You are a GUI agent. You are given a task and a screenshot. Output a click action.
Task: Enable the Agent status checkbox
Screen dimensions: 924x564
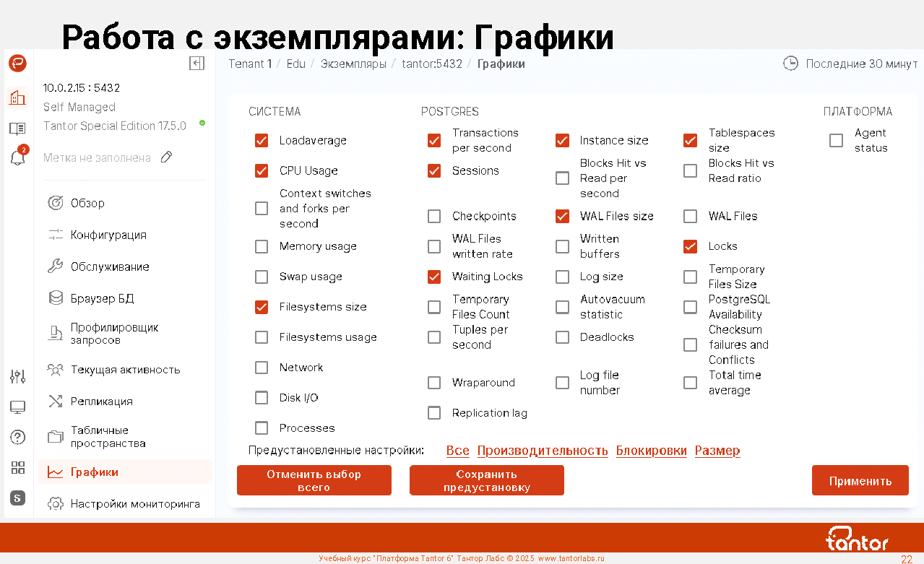[x=836, y=141]
